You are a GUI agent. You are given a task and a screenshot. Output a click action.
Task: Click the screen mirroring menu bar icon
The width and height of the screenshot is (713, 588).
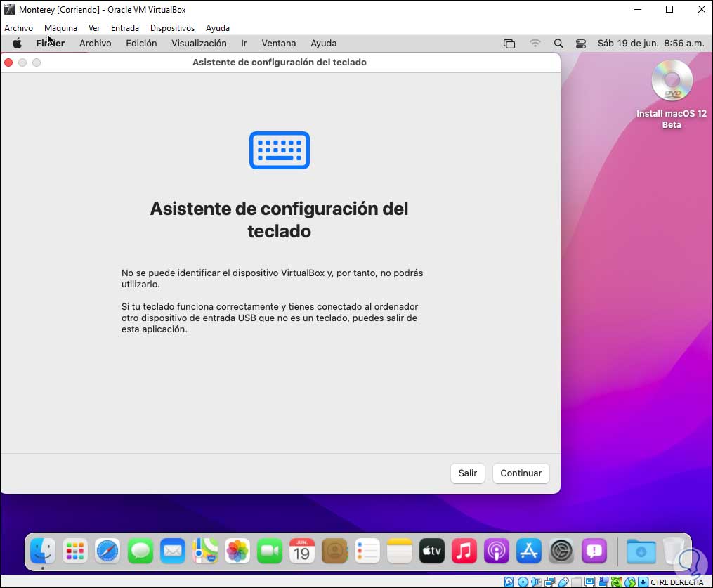509,44
